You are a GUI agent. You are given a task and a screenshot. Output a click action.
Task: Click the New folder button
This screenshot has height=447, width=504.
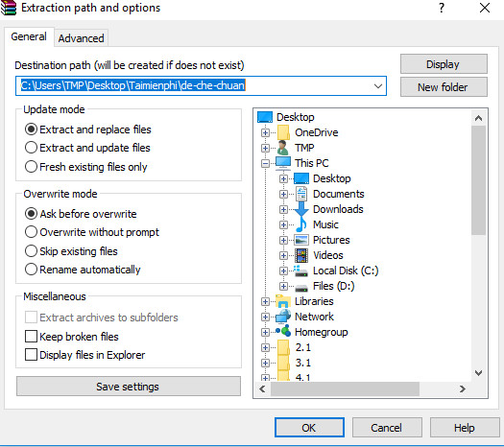pyautogui.click(x=444, y=87)
